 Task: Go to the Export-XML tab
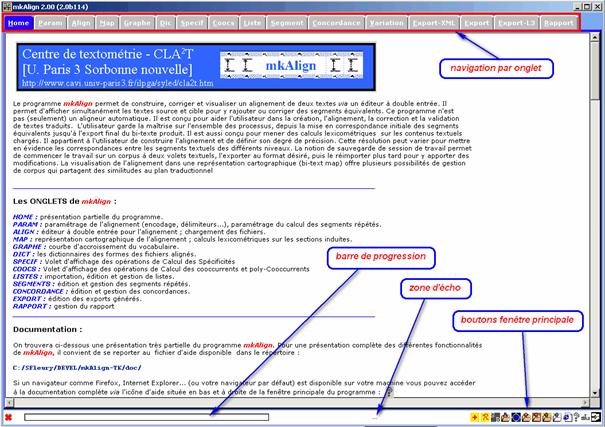434,23
